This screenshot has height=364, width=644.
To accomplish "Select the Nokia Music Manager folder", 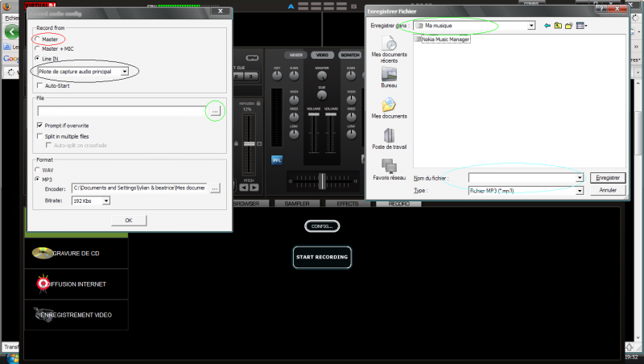I will [442, 39].
